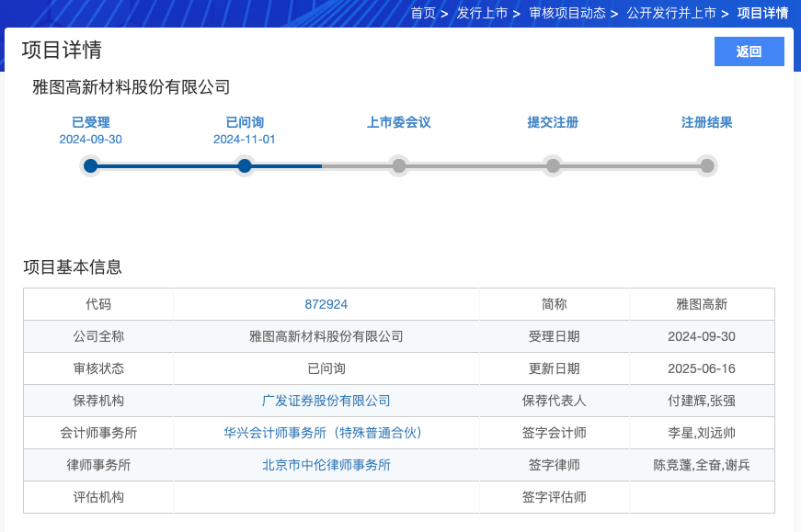Screen dimensions: 801x532
Task: Open 北京市中伦律师事务所 law firm link
Action: coord(326,465)
